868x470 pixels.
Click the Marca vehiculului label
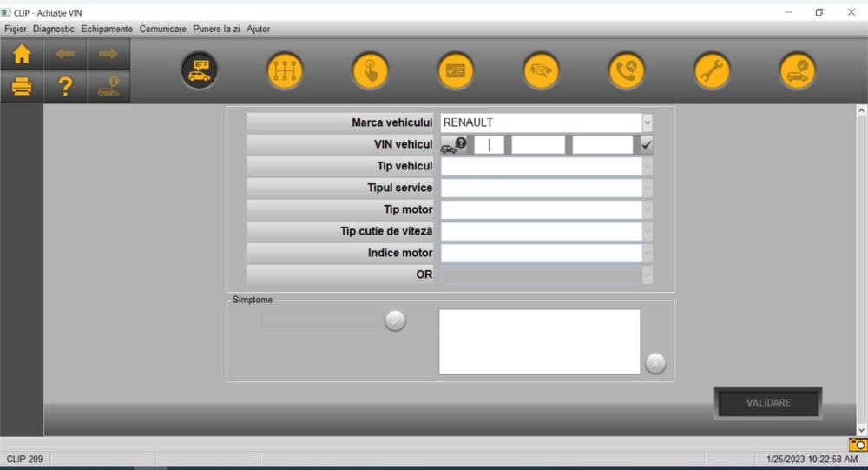coord(392,122)
